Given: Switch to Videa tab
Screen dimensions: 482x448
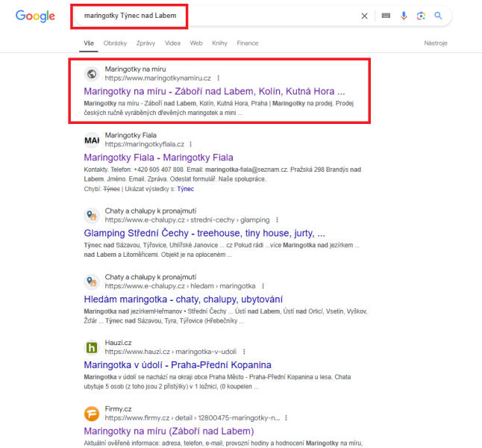Looking at the screenshot, I should pyautogui.click(x=172, y=43).
